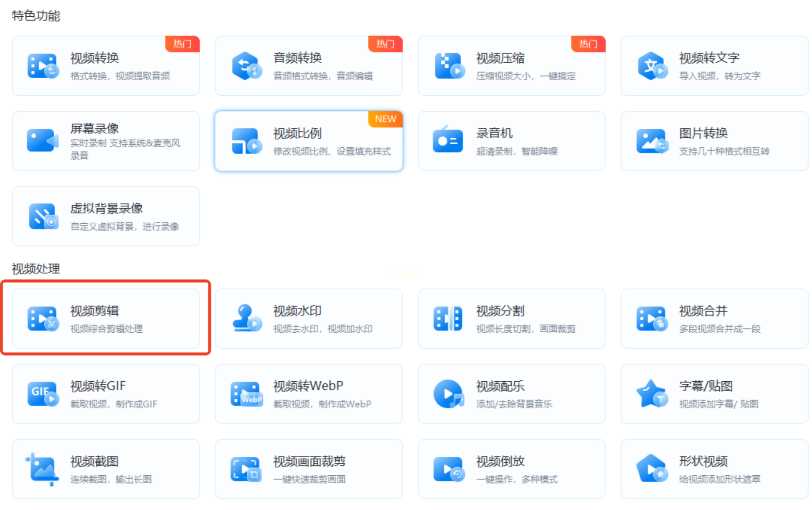Open the 视频截图 screenshot card
812x510 pixels.
106,469
